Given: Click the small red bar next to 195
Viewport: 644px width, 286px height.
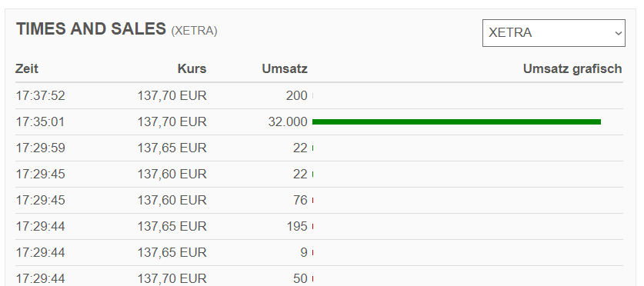Looking at the screenshot, I should 313,227.
